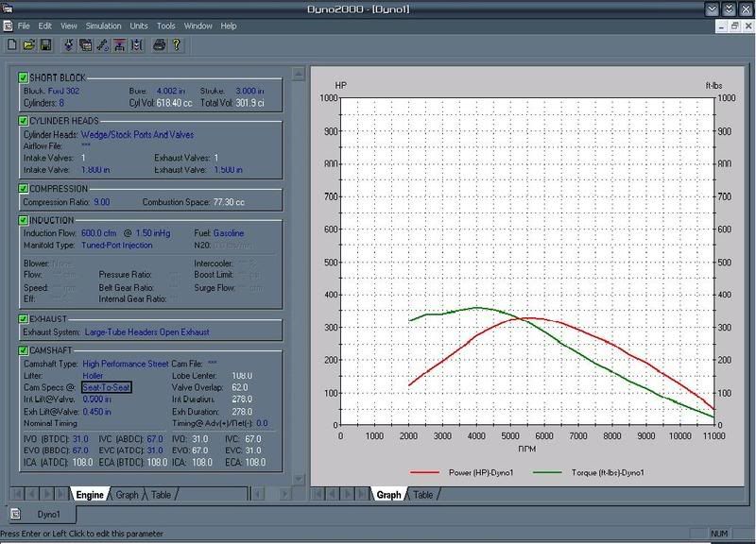Click the bracketed double-arrow toolbar icon
This screenshot has height=544, width=756.
coord(137,45)
